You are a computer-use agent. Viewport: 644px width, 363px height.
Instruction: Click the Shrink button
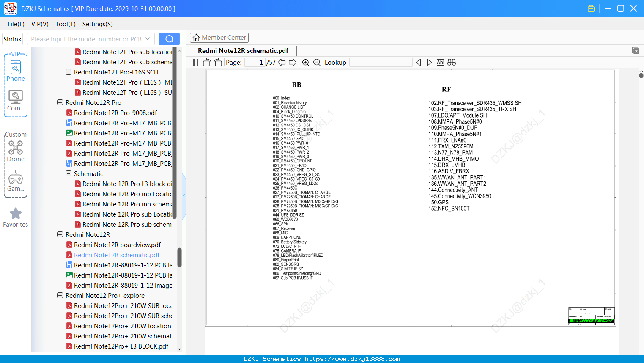point(13,39)
